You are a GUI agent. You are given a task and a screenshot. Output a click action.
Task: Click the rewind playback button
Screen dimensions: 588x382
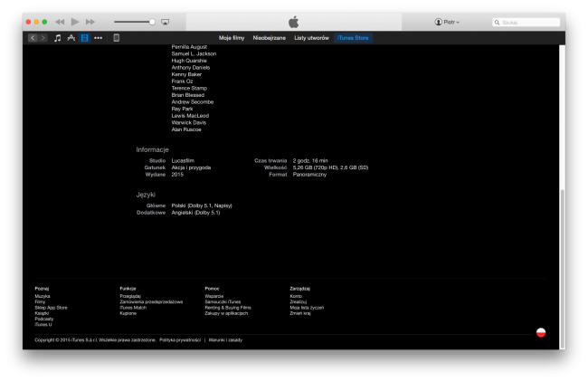point(60,22)
